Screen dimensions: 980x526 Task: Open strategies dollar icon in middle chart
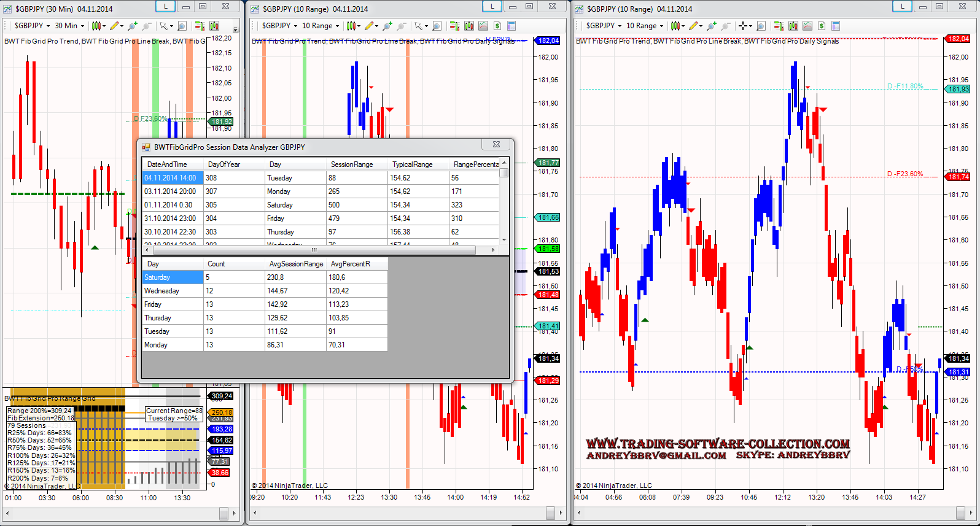[x=497, y=26]
